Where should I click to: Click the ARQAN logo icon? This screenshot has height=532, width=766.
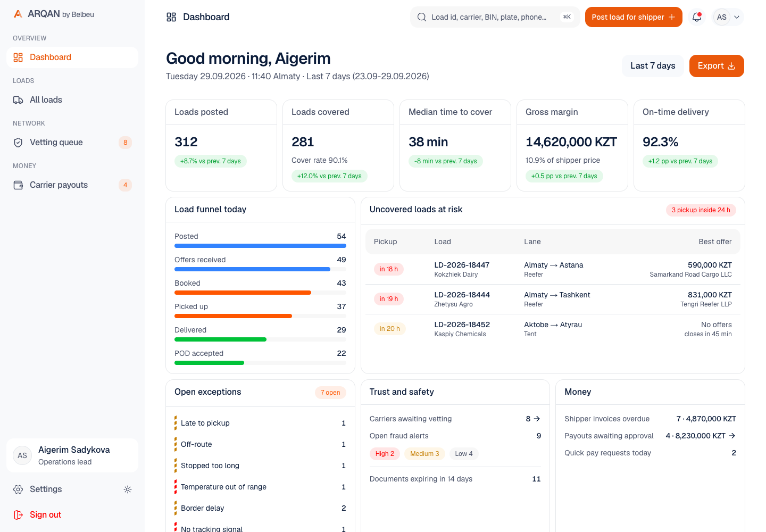(18, 14)
